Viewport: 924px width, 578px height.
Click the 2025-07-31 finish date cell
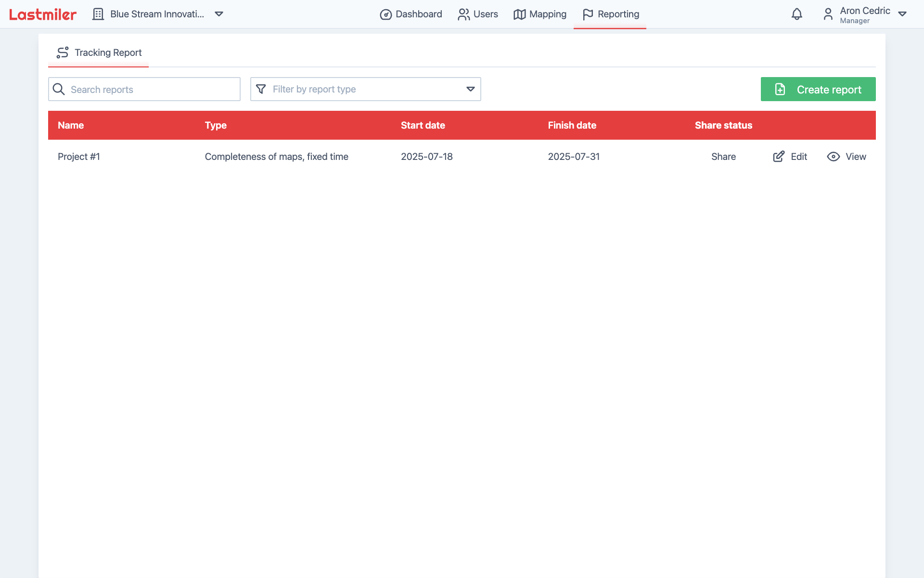click(574, 157)
